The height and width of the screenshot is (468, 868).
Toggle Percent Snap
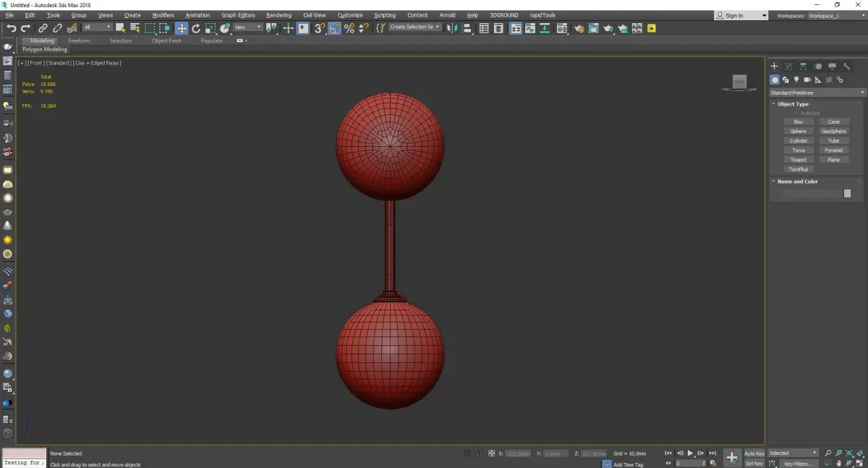click(349, 28)
